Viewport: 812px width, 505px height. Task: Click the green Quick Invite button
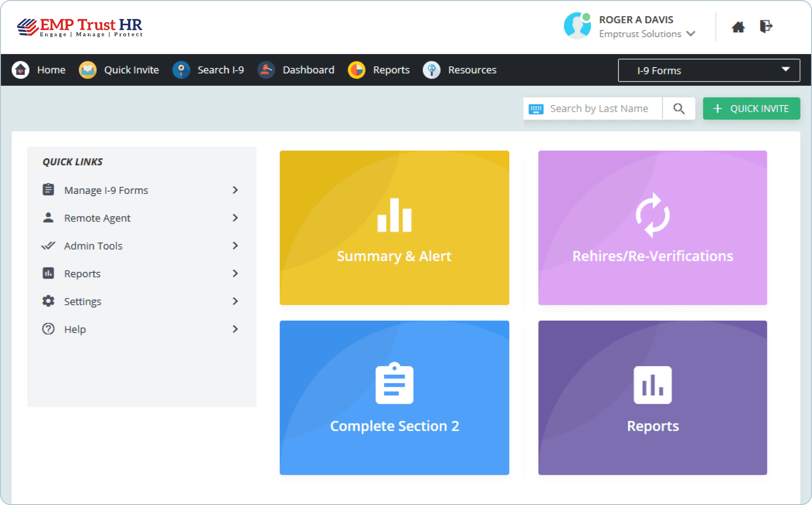(752, 109)
